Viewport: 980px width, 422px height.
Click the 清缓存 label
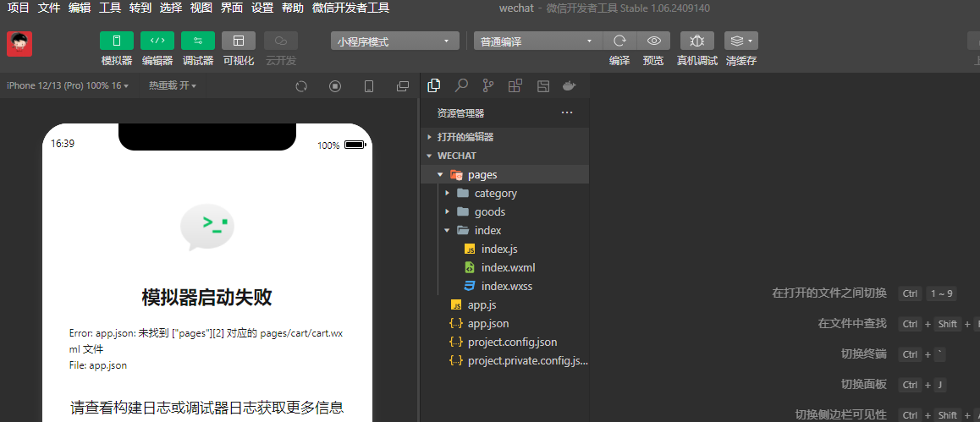[741, 61]
